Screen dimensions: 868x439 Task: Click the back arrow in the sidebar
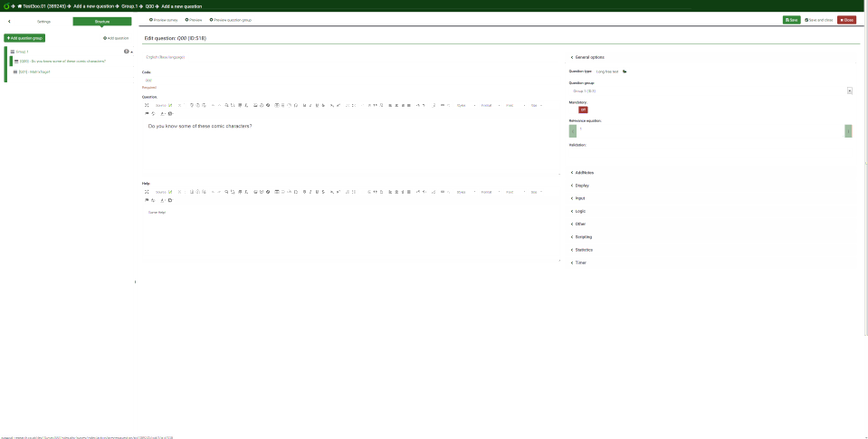tap(9, 20)
